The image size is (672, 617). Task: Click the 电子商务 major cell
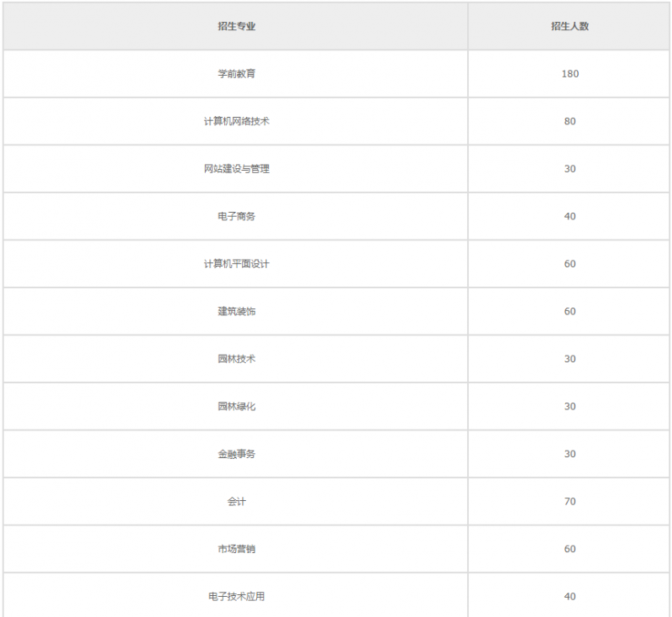pos(236,216)
